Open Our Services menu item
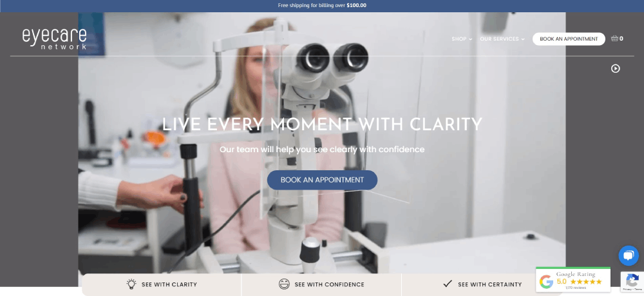The height and width of the screenshot is (296, 644). (x=500, y=39)
